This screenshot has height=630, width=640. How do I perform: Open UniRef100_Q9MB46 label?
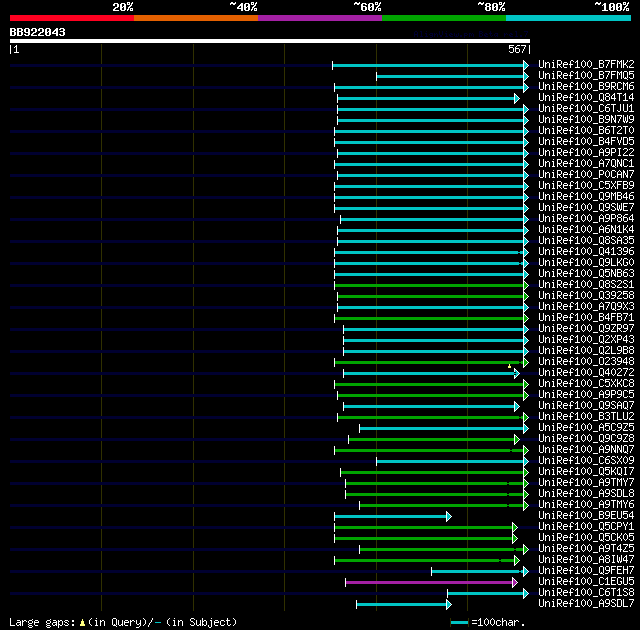tap(586, 197)
